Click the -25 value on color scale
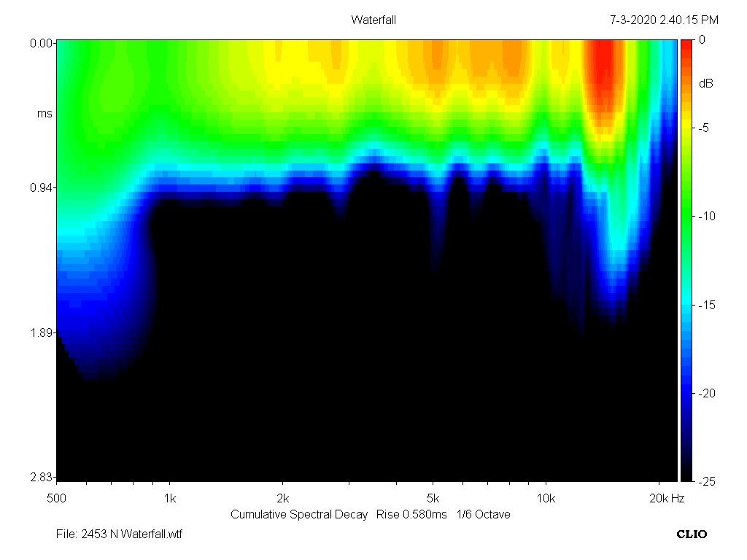747x560 pixels. tap(706, 482)
